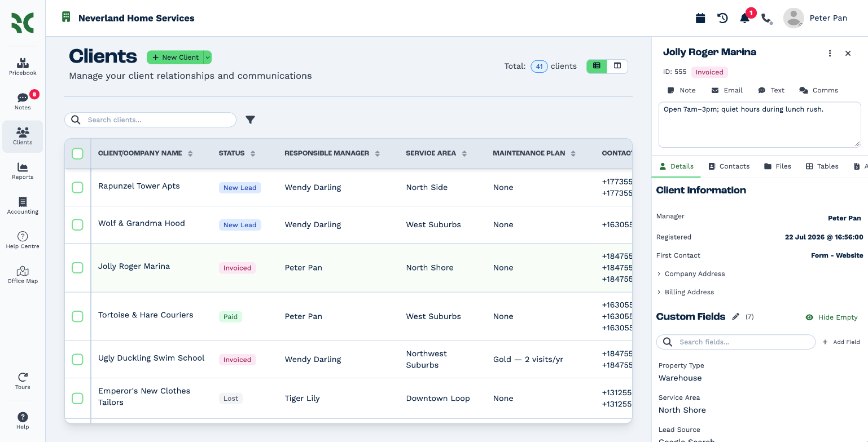Open Notes in the sidebar
The height and width of the screenshot is (442, 868).
[23, 101]
